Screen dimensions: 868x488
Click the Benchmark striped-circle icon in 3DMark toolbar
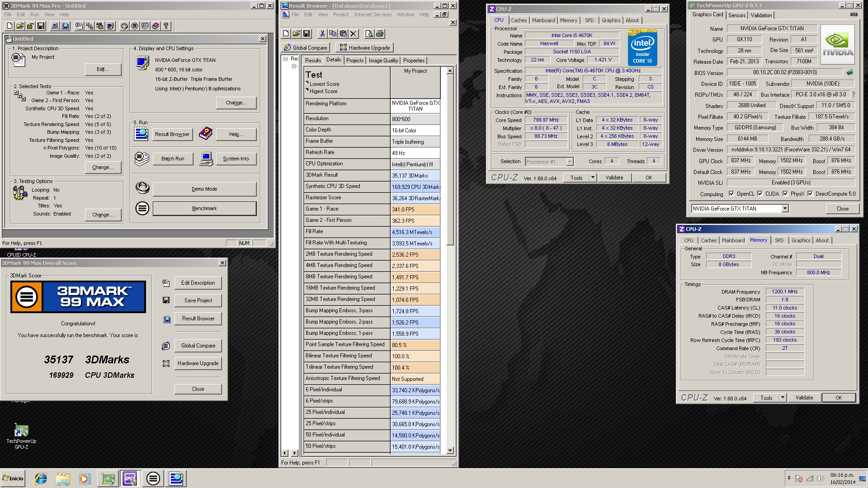tap(135, 26)
